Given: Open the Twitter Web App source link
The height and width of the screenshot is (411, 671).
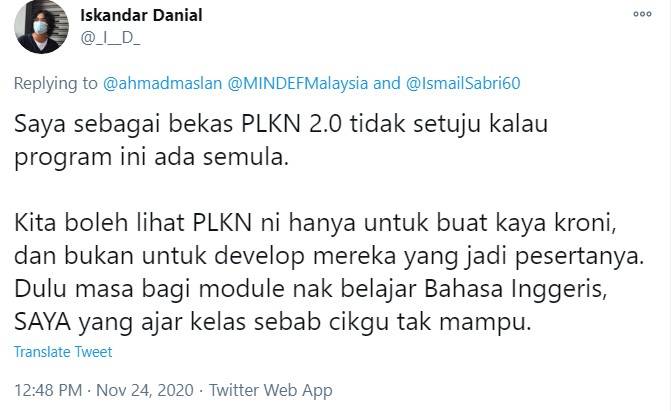Looking at the screenshot, I should click(270, 390).
